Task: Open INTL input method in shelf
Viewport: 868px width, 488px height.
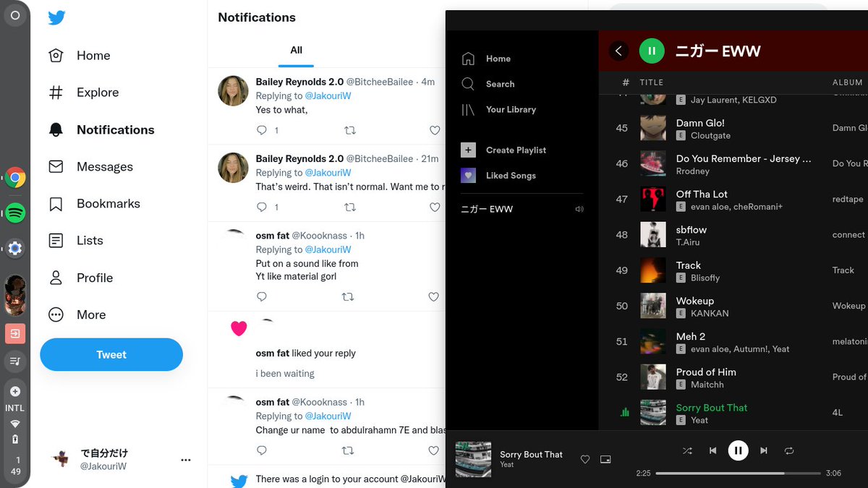Action: [x=15, y=408]
